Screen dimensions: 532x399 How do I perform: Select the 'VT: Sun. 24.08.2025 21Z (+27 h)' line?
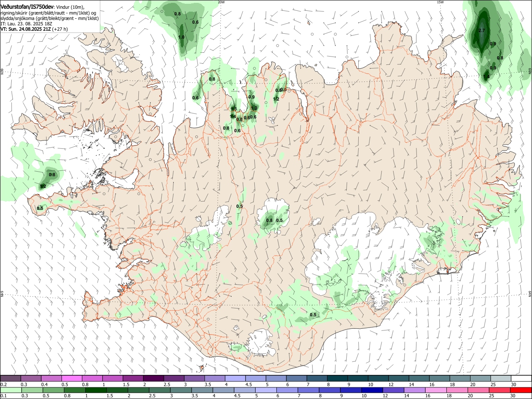(x=34, y=29)
